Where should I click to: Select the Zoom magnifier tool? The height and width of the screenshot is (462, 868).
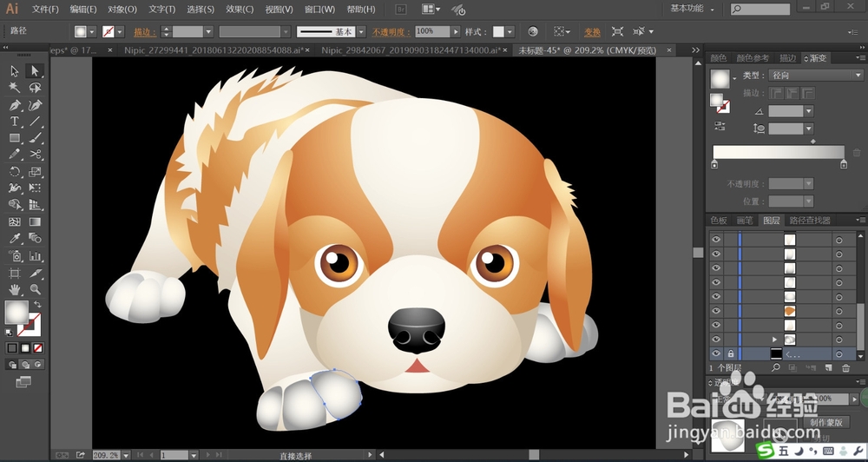pyautogui.click(x=35, y=289)
